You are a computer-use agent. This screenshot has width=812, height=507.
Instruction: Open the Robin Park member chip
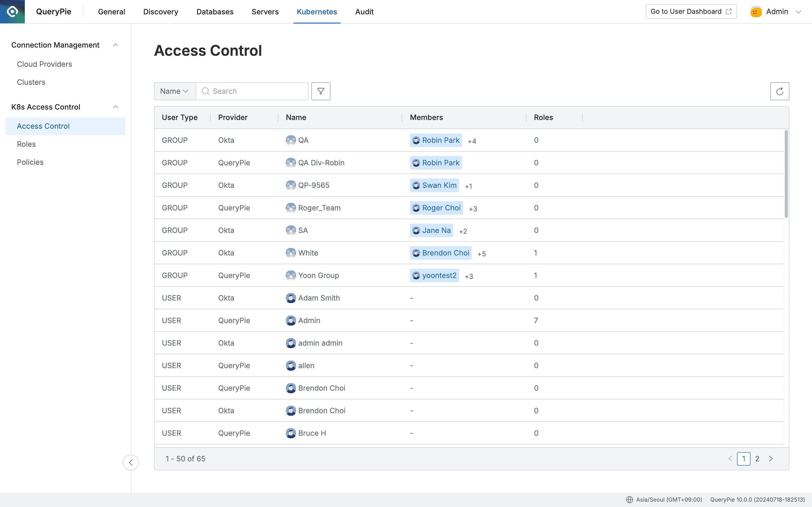click(436, 140)
